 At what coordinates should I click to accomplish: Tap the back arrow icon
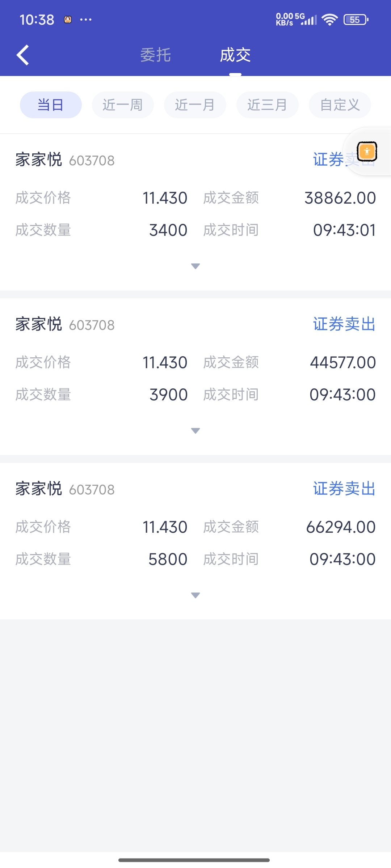click(x=23, y=55)
